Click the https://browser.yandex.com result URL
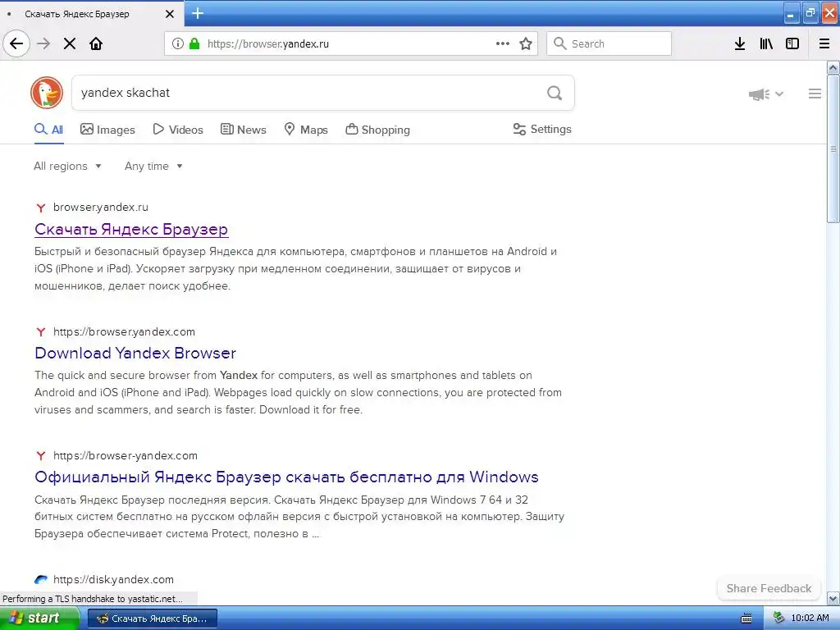Screen dimensions: 840x630 (125, 331)
